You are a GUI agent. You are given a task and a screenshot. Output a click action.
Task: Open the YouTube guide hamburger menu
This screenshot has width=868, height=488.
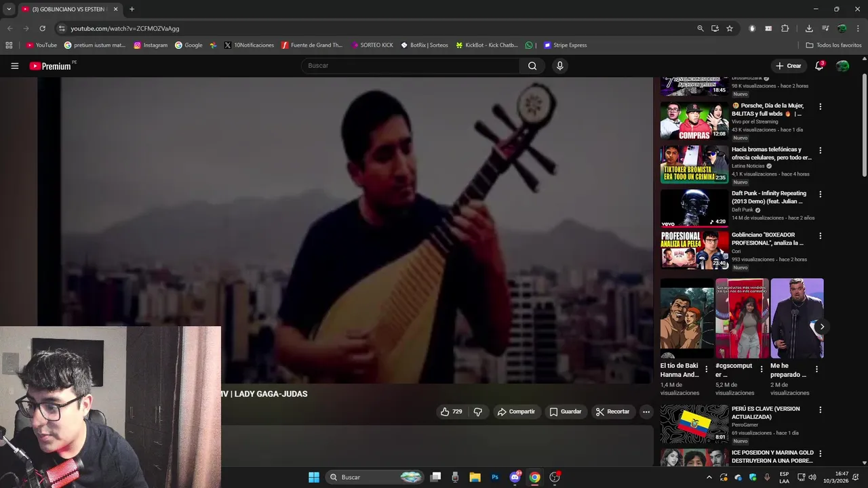pos(14,66)
